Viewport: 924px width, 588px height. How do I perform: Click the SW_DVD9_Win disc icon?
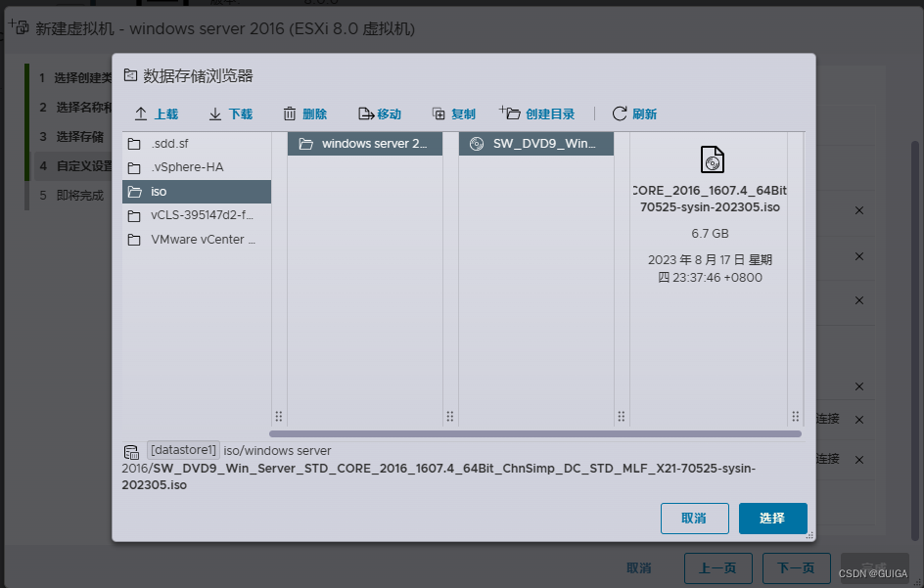pos(477,144)
